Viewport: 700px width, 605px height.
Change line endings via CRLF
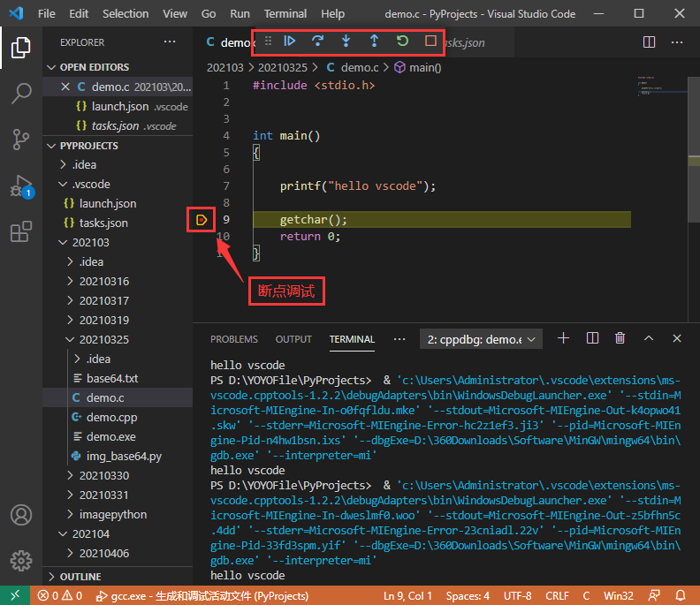[x=557, y=595]
